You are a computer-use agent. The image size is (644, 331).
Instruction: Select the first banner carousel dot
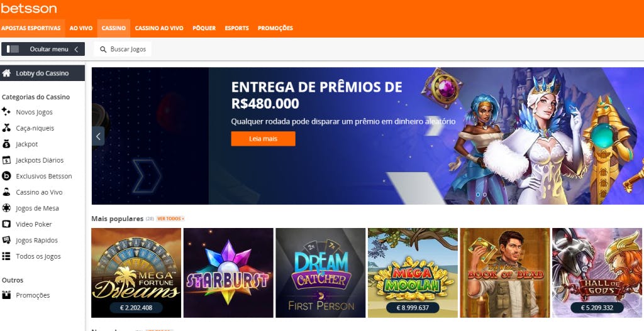pos(478,195)
